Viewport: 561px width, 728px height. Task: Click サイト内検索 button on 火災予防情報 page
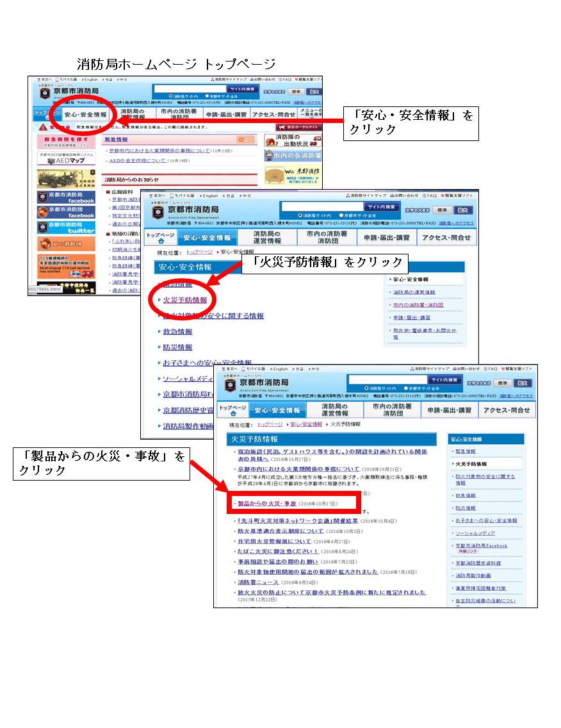pos(444,380)
